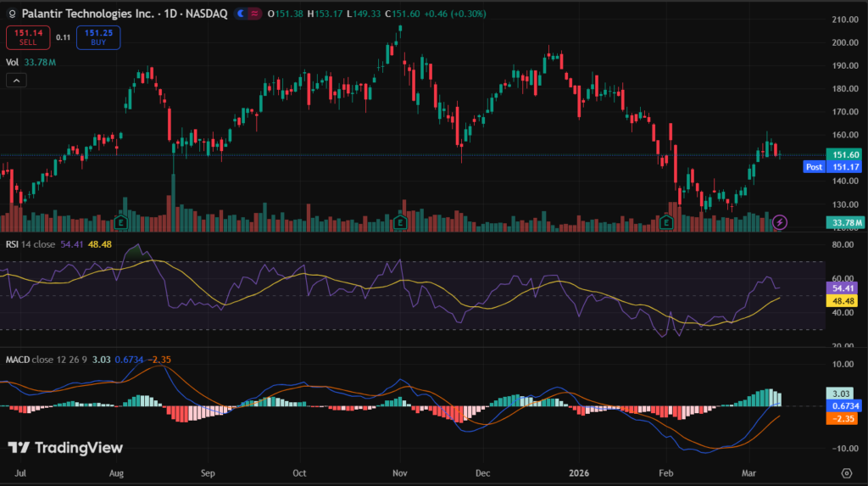This screenshot has height=486, width=868.
Task: Click the 33.78M volume axis label
Action: [845, 223]
